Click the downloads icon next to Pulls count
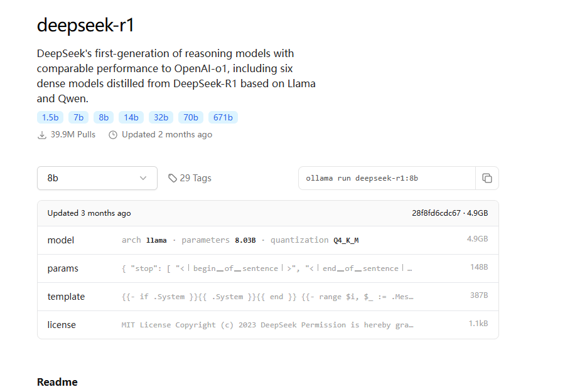 pos(41,134)
